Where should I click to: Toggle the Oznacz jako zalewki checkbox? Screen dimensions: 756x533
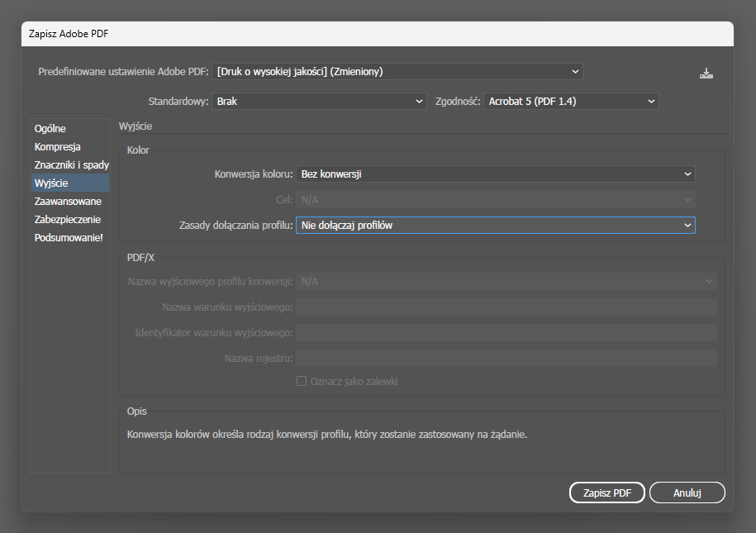pyautogui.click(x=302, y=382)
